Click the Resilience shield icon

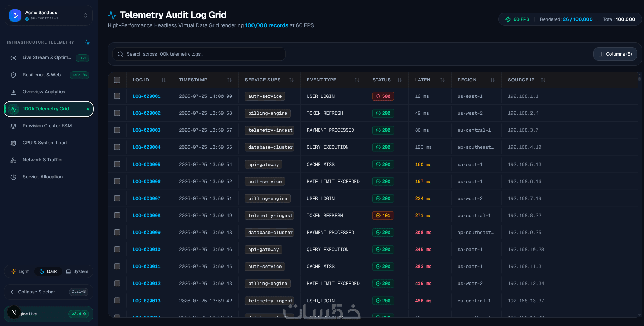[13, 75]
